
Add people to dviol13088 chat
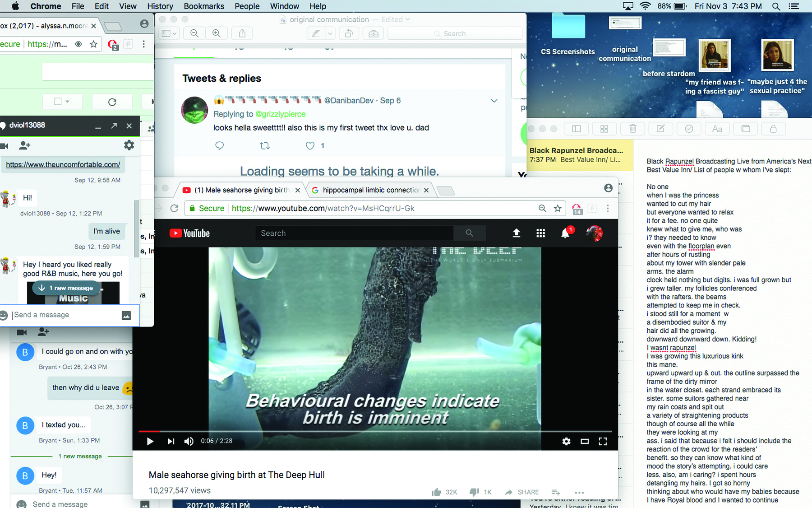tap(25, 145)
